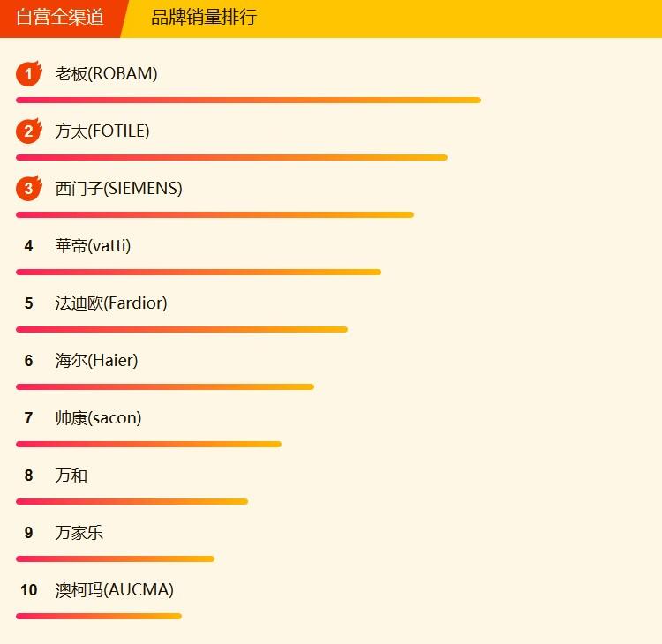The image size is (662, 644).
Task: Click the rank 3 flame badge icon
Action: coord(29,188)
